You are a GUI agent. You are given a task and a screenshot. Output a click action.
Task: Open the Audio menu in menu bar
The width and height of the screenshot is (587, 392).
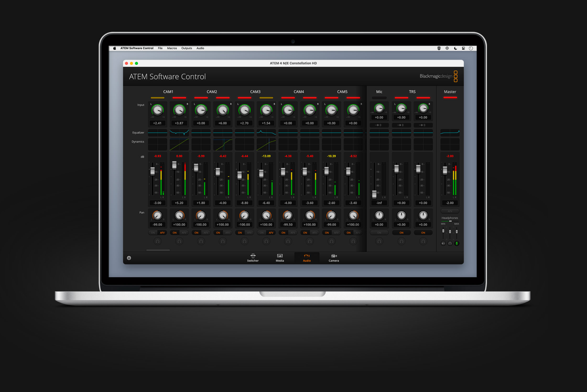(x=200, y=48)
